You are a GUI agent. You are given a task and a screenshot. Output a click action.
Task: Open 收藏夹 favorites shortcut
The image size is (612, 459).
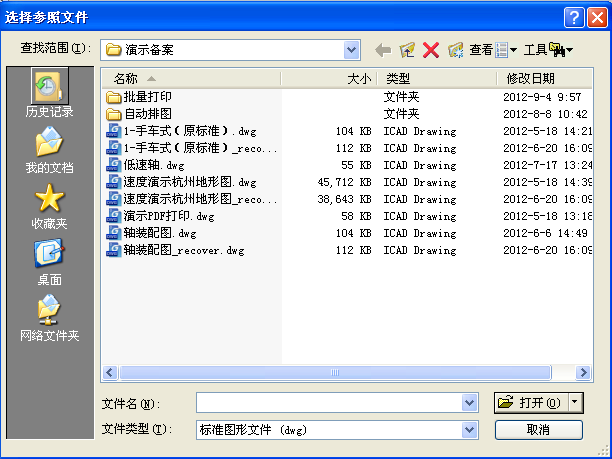[49, 206]
